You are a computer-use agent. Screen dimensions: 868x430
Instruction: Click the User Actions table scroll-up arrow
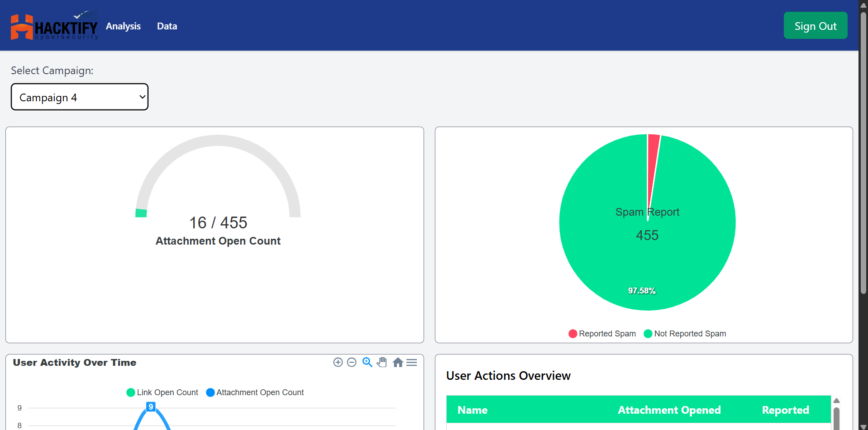click(836, 401)
